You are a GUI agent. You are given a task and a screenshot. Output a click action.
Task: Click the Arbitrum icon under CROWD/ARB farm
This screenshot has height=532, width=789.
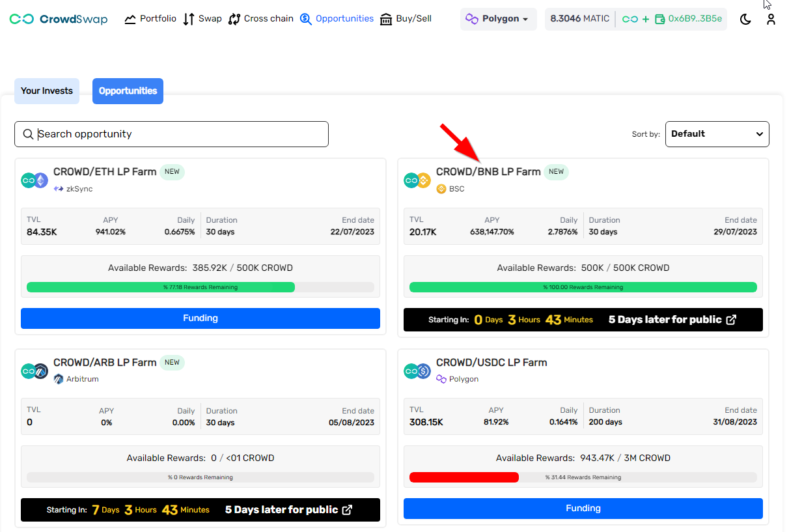[58, 378]
